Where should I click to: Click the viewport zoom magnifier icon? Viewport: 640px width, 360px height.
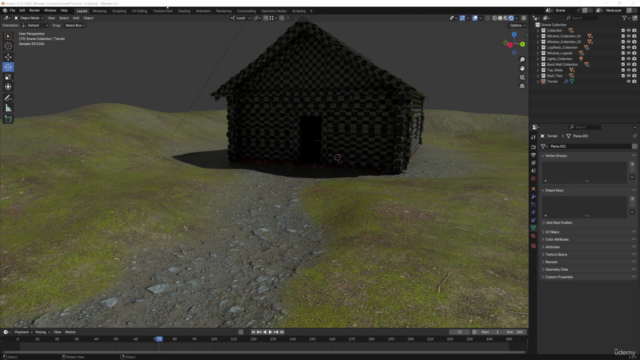point(522,60)
